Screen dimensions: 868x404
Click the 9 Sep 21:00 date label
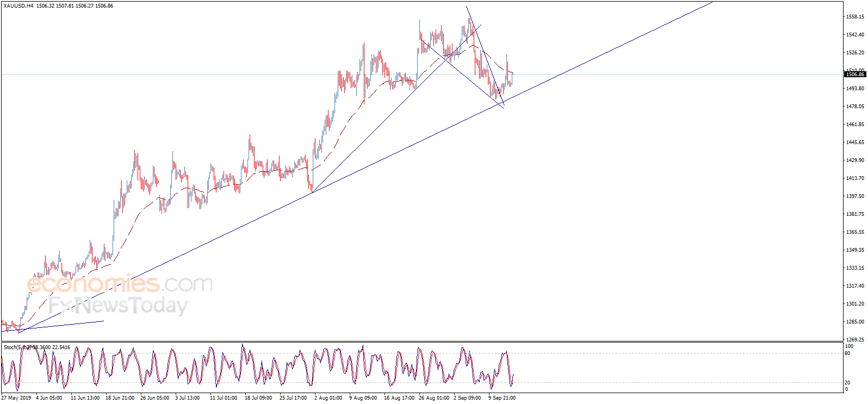pos(502,398)
